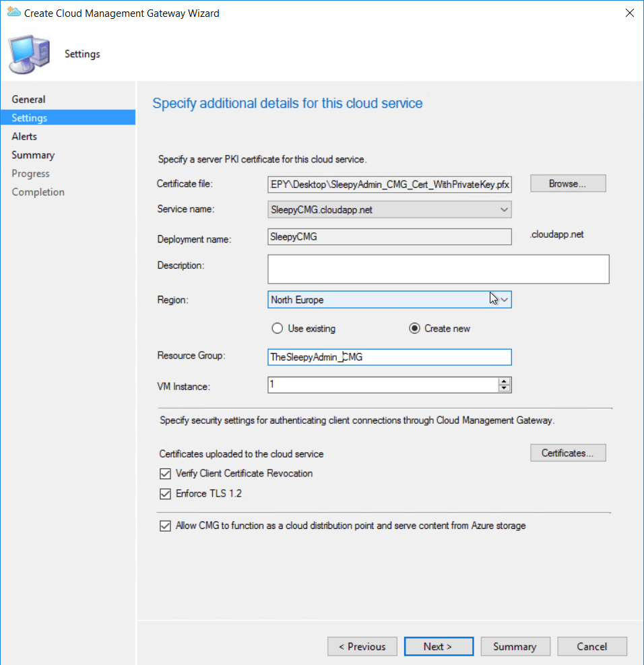Click Next to continue
The image size is (644, 665).
point(439,646)
